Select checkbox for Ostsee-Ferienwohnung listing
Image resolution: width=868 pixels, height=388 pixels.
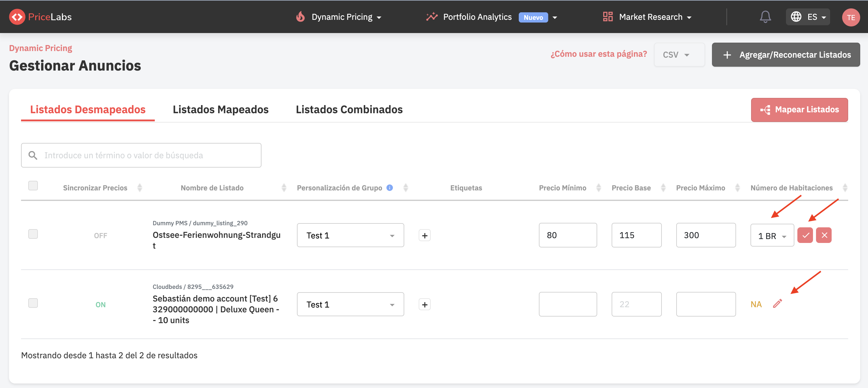(33, 234)
